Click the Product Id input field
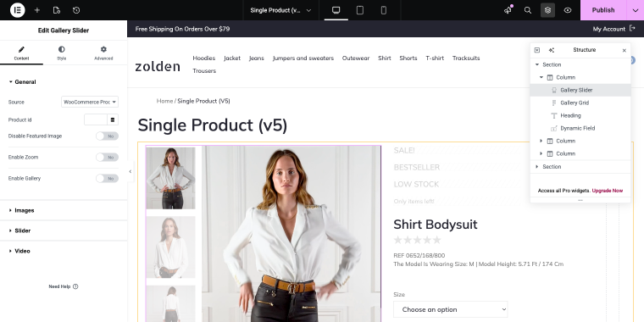 (x=96, y=119)
